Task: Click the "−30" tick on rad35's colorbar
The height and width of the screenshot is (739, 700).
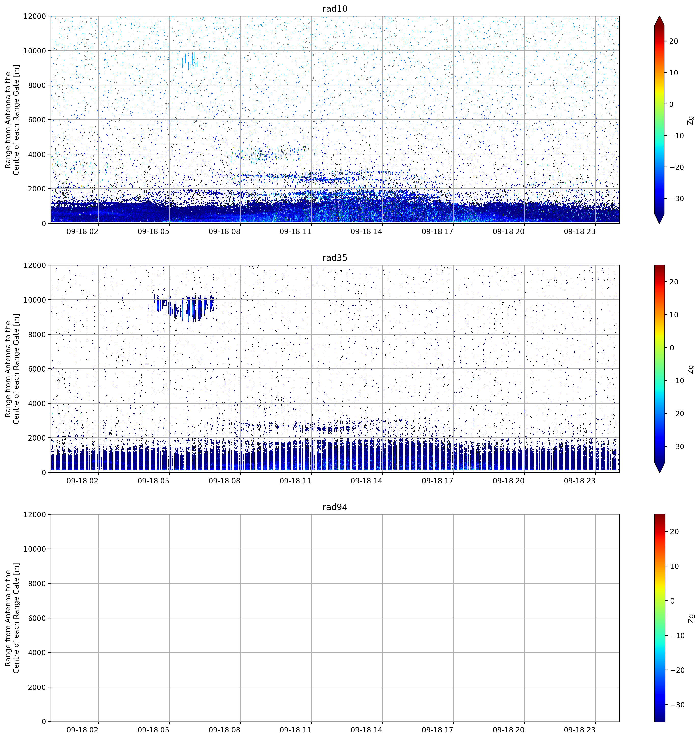Action: tap(677, 447)
